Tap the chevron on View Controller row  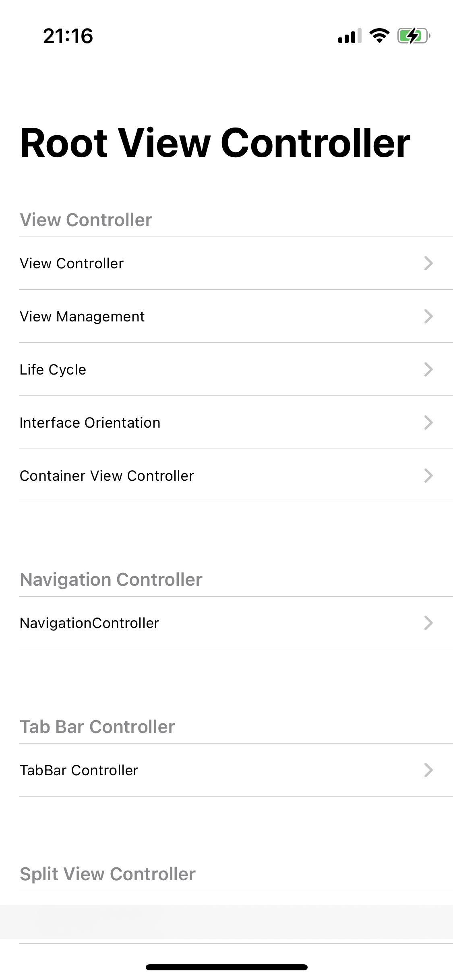(x=428, y=263)
